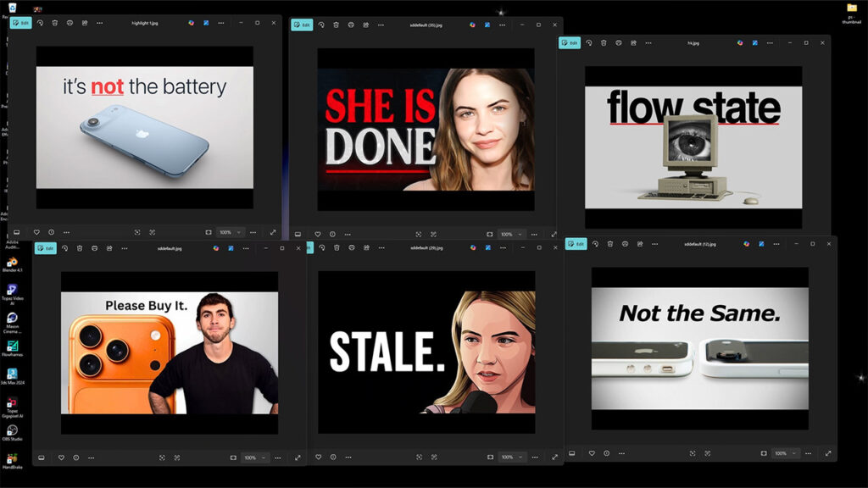
Task: Delete the sddefault (35).jpg photo
Action: (x=337, y=25)
